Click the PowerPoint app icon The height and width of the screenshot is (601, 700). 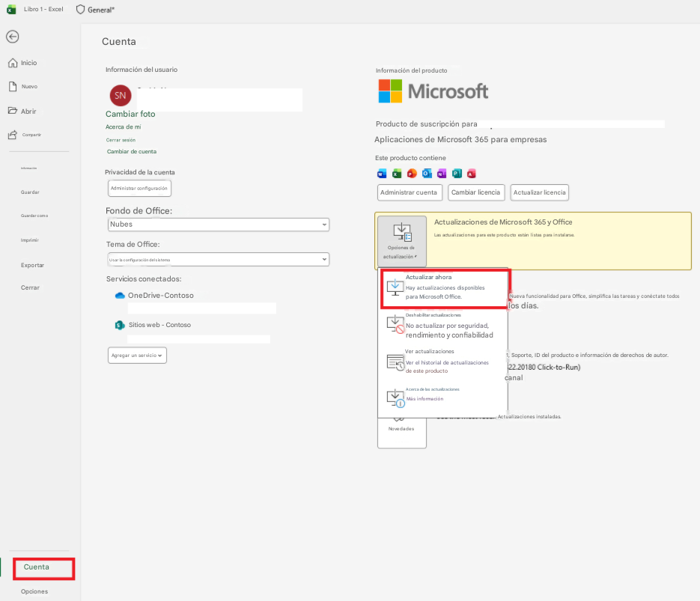pyautogui.click(x=412, y=174)
